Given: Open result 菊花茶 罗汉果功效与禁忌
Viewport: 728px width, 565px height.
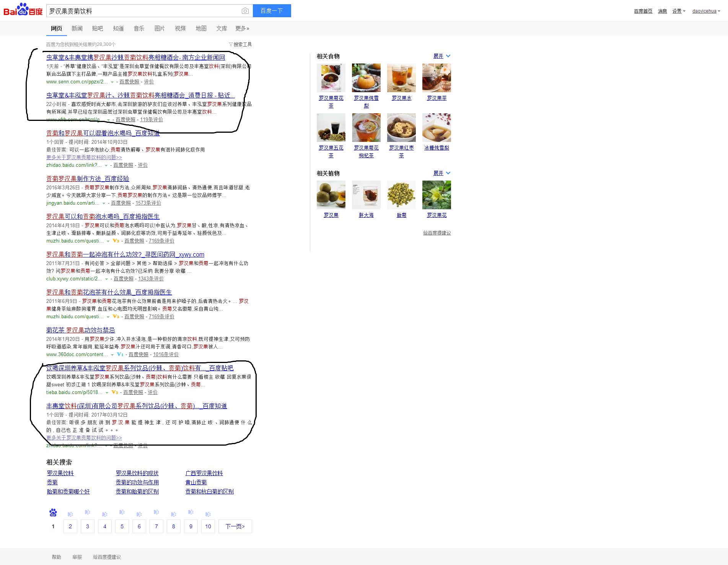Looking at the screenshot, I should pos(81,330).
